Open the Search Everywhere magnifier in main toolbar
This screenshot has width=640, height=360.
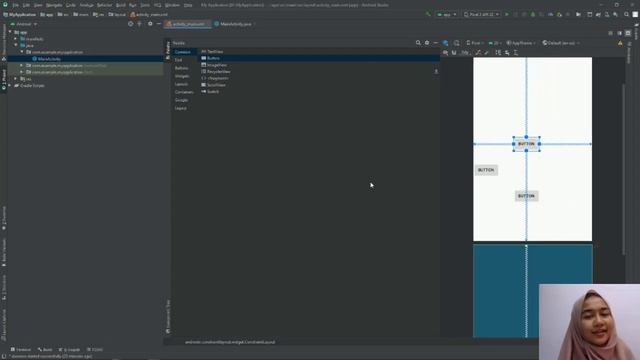click(x=626, y=14)
